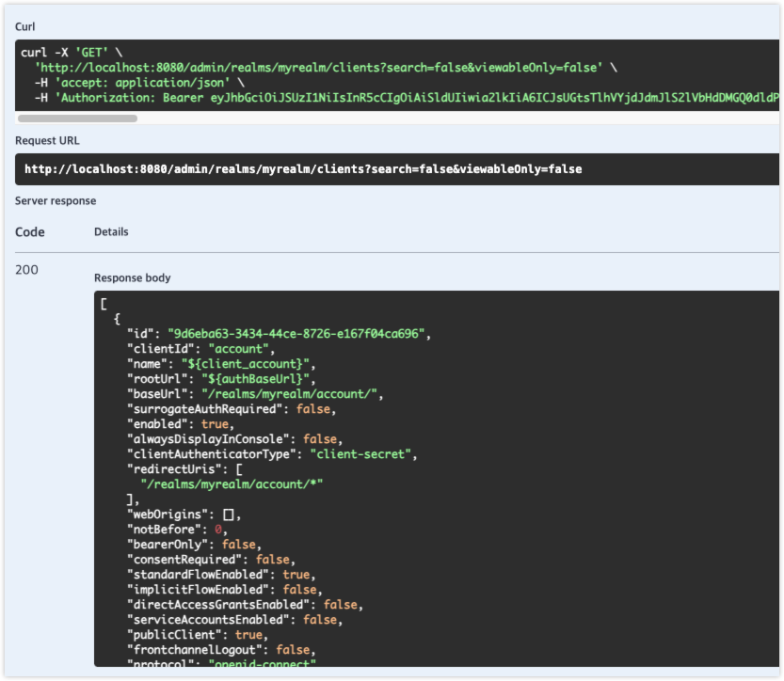Click the "alwaysDisplayInConsole" key
The image size is (784, 681).
209,438
